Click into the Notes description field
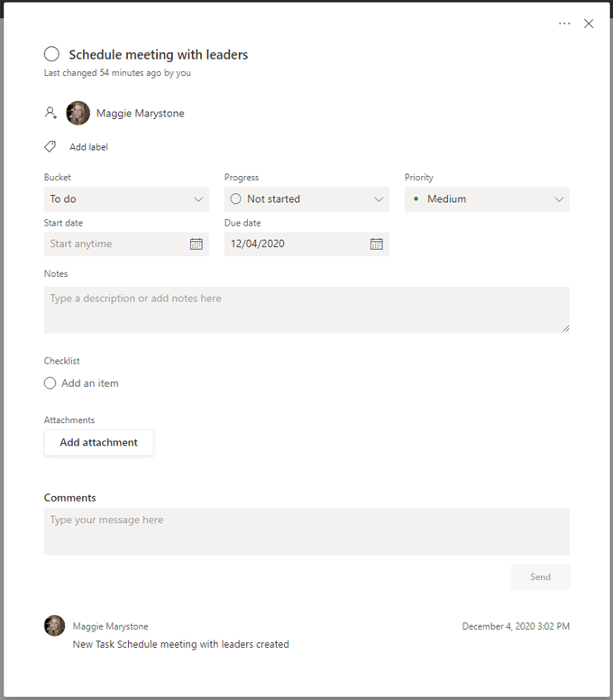 click(306, 309)
